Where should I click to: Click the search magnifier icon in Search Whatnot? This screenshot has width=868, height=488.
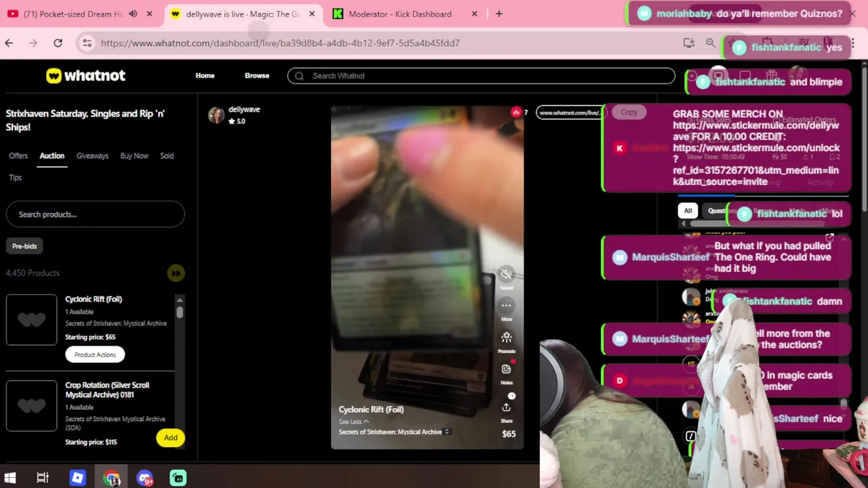299,76
